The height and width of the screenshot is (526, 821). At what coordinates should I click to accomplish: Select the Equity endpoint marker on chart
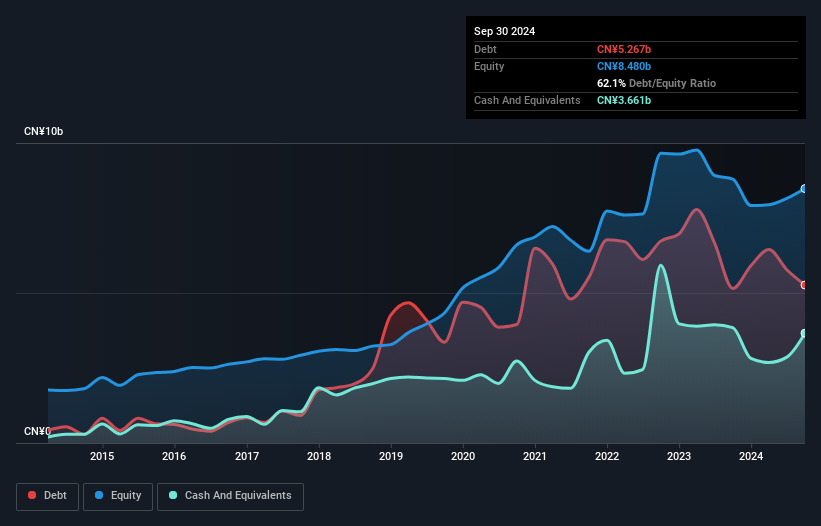click(x=804, y=189)
